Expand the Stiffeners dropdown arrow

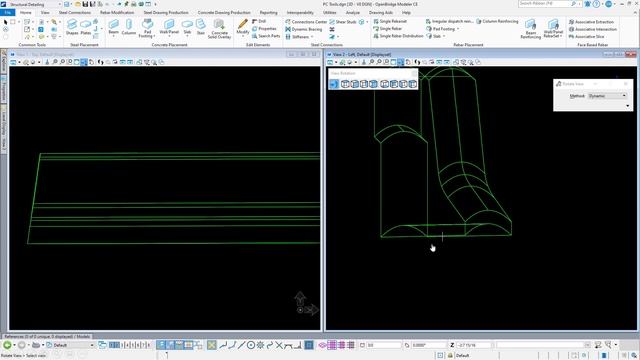coord(312,37)
